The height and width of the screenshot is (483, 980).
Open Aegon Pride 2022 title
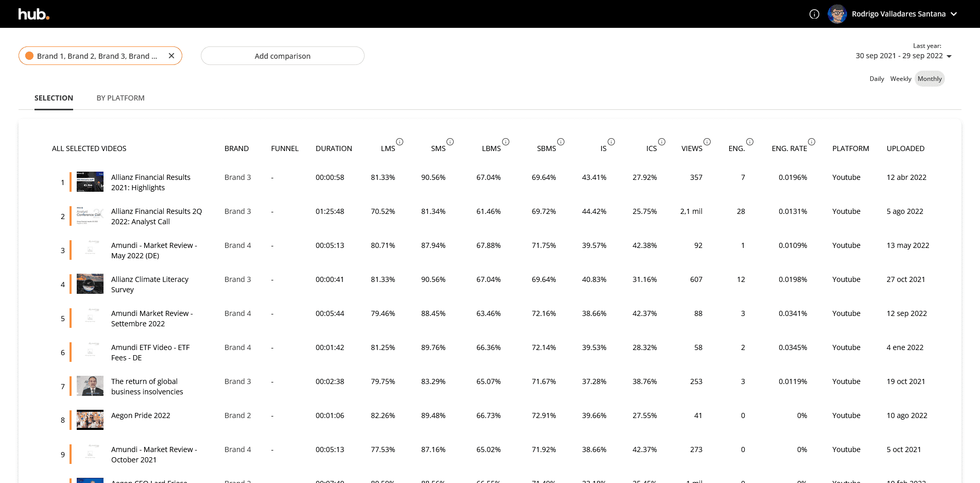coord(141,415)
